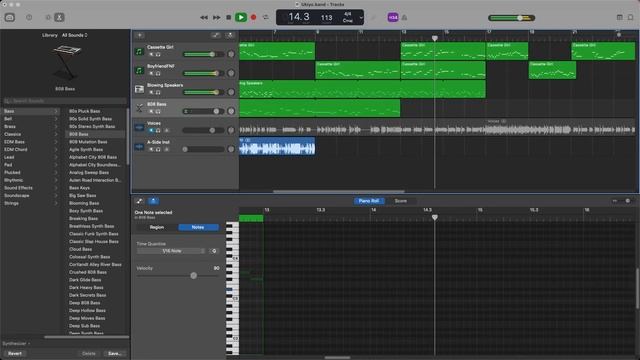
Task: Click the Rewind transport button
Action: (204, 18)
